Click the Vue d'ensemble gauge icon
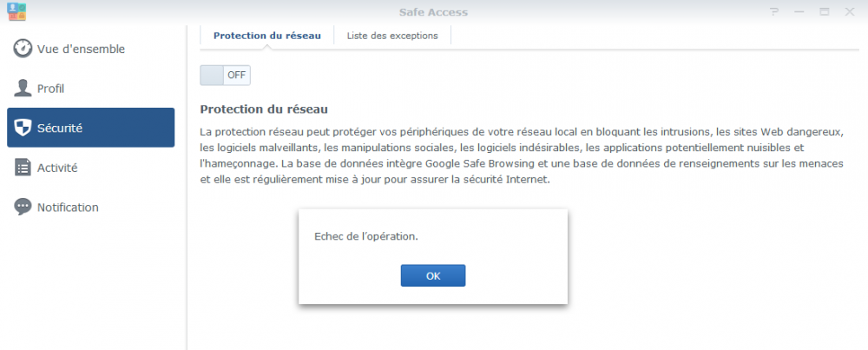This screenshot has width=868, height=350. tap(23, 49)
